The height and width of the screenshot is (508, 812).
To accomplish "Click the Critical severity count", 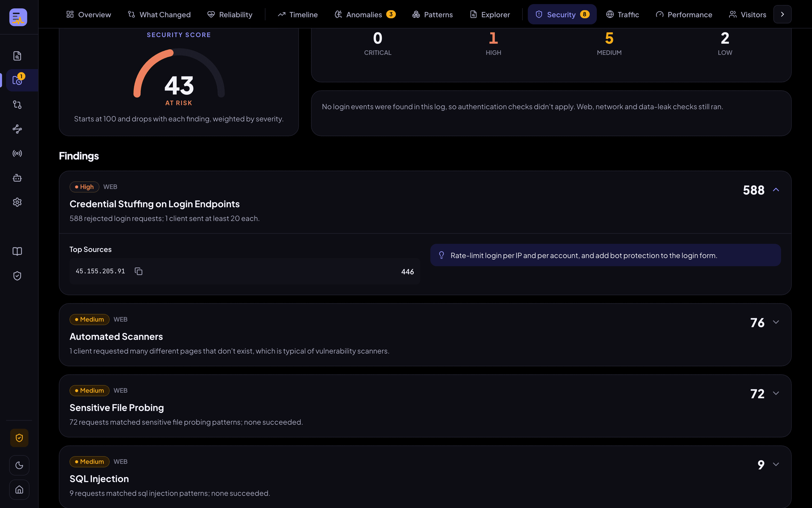I will [x=378, y=38].
